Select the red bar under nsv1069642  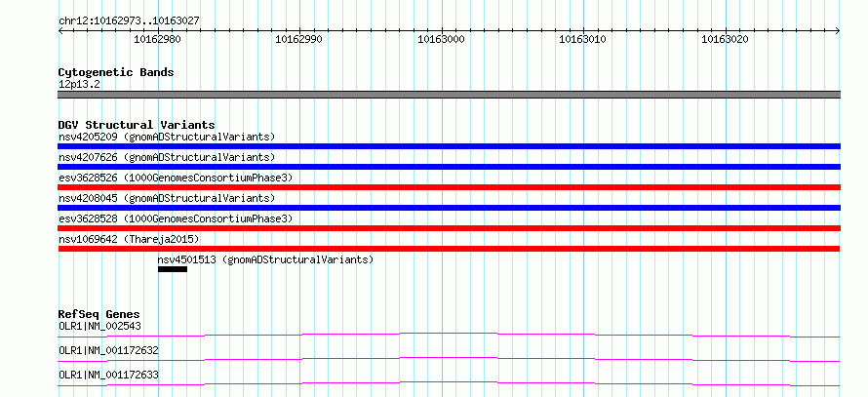[x=449, y=249]
